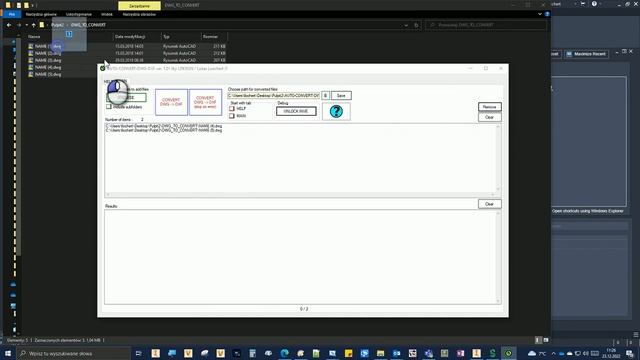
Task: Select file NAME (5).dwg in Explorer
Action: [48, 74]
